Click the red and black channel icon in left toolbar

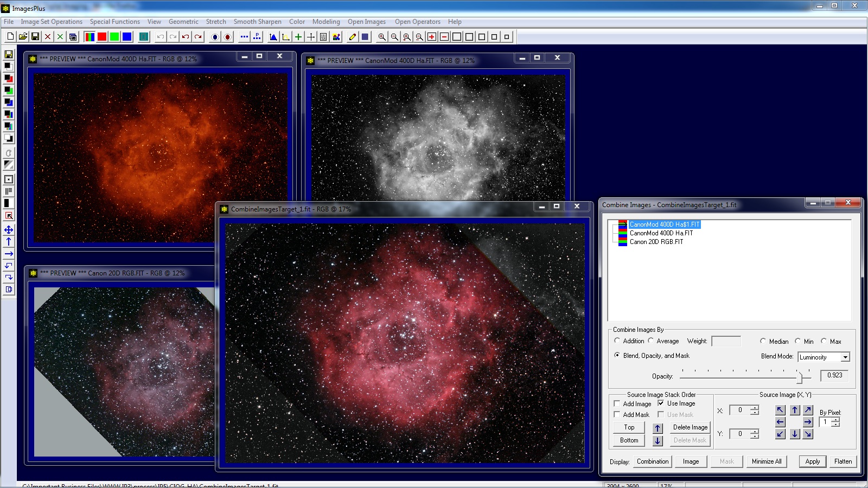point(9,79)
